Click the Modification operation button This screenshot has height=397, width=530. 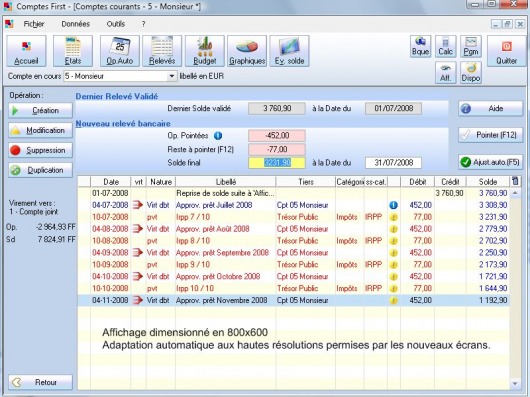pyautogui.click(x=40, y=130)
